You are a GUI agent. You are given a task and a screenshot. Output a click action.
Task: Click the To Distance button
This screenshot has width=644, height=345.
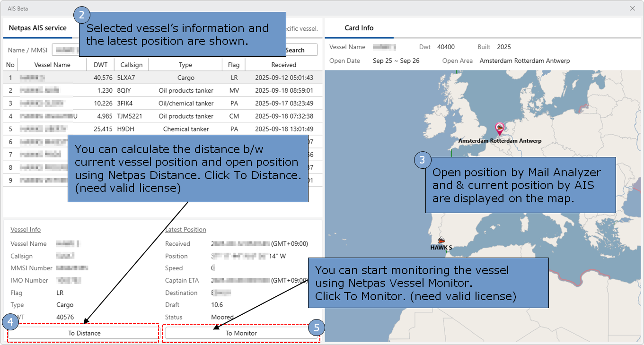(x=84, y=333)
